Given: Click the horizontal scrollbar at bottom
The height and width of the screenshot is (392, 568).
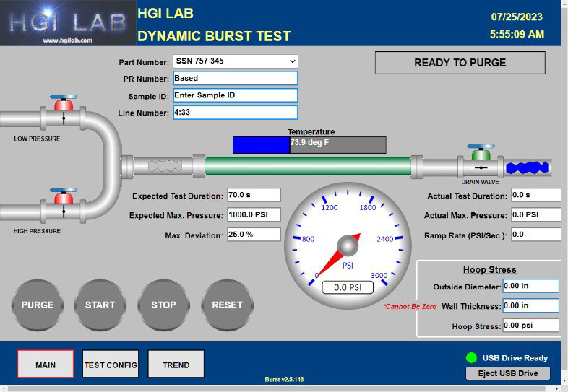Looking at the screenshot, I should pos(280,388).
